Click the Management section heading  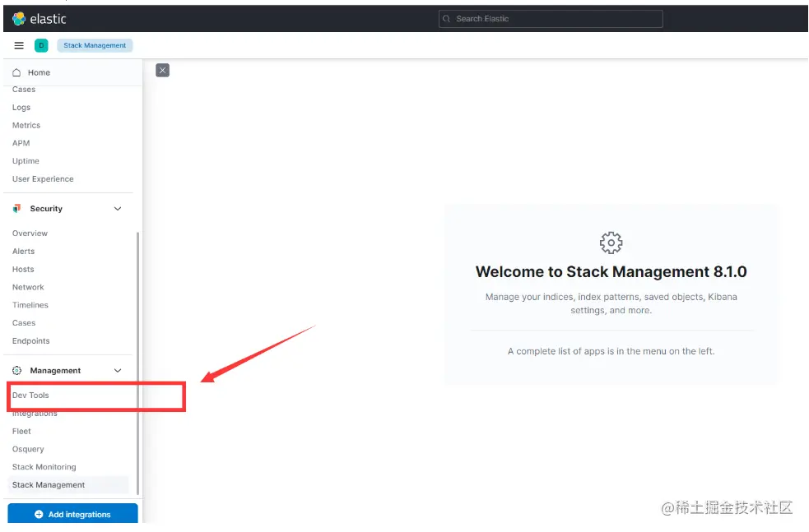(55, 370)
